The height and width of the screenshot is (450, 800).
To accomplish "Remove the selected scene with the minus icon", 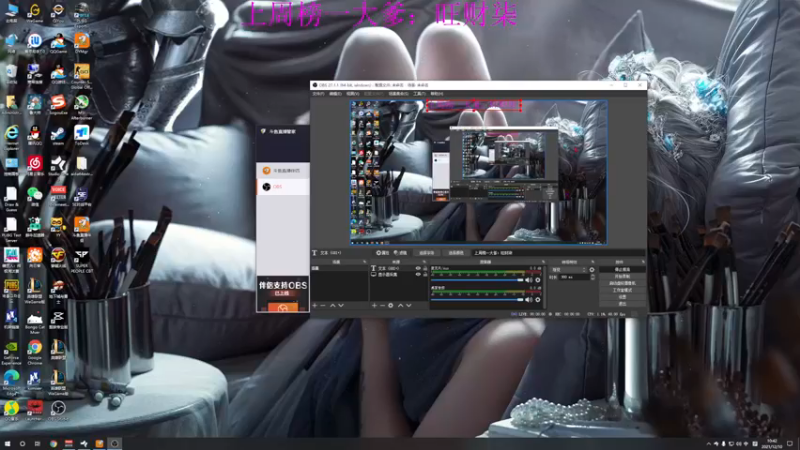I will point(322,305).
